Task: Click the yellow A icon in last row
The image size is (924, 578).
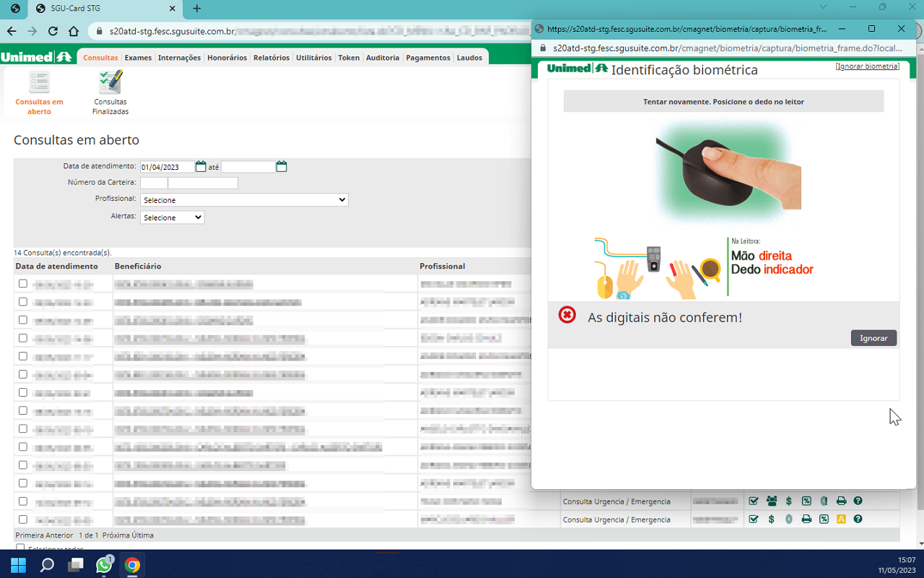Action: (841, 519)
